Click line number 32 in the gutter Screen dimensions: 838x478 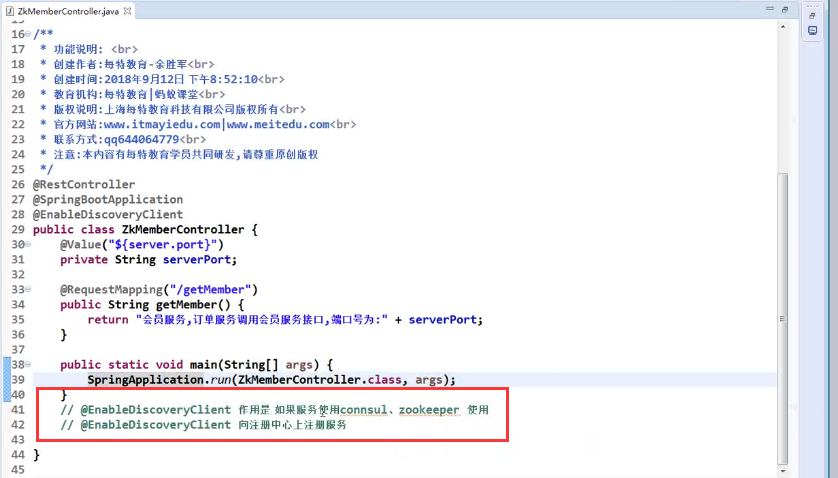pos(18,274)
